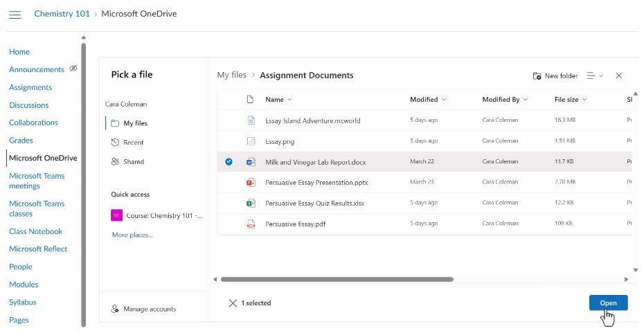Open Microsoft Teams classes link
Screen dimensions: 644x333
(x=37, y=208)
